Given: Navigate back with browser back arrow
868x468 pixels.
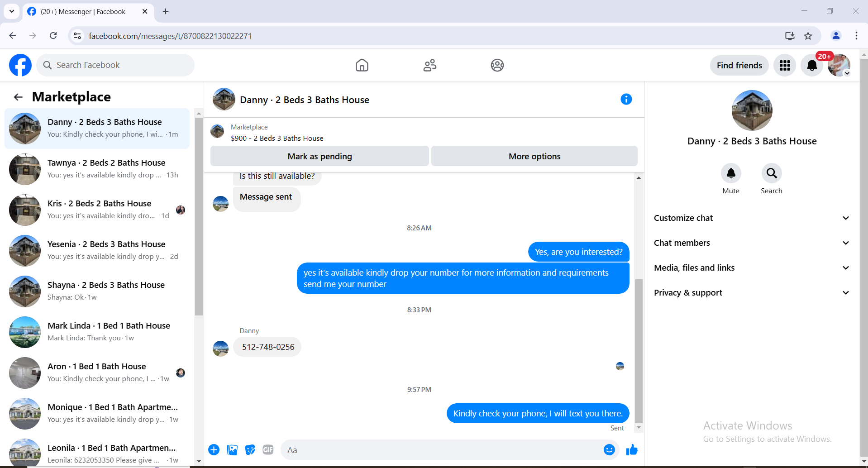Looking at the screenshot, I should pos(13,36).
